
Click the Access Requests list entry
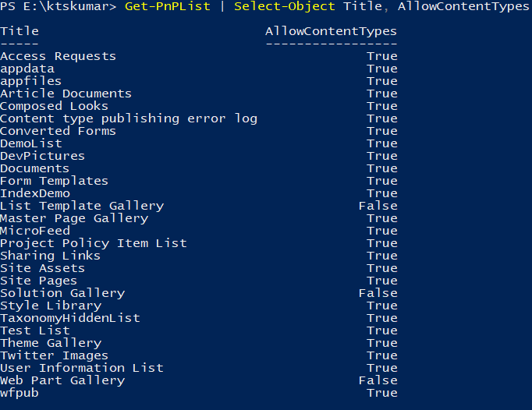(x=58, y=57)
